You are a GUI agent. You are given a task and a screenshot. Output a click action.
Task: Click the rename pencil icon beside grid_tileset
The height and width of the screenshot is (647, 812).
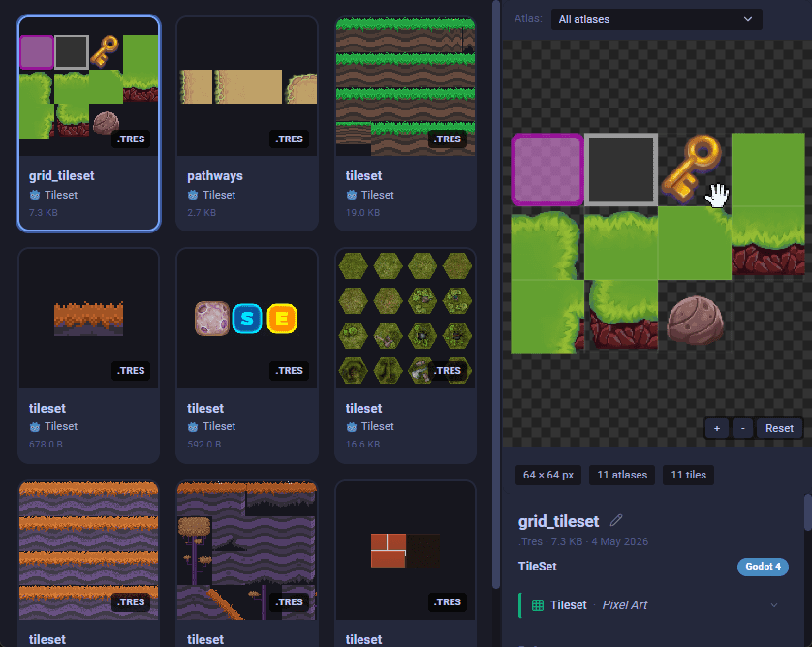coord(616,520)
